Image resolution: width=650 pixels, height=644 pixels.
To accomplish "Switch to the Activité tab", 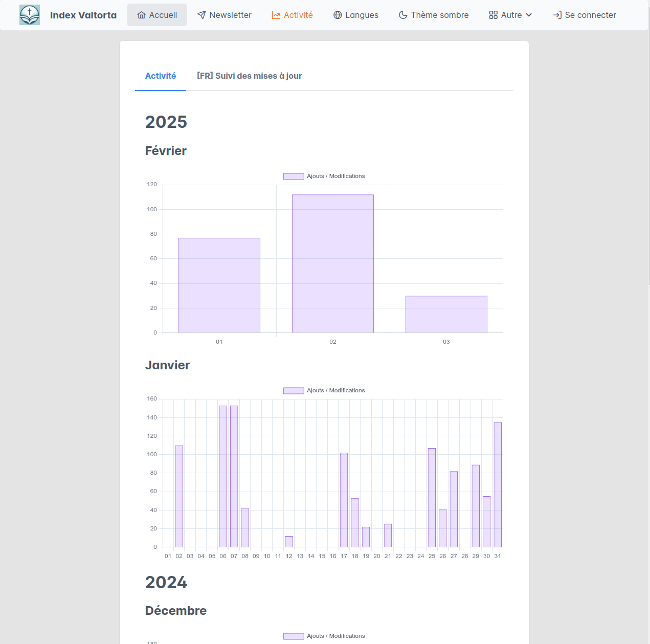I will pyautogui.click(x=161, y=76).
